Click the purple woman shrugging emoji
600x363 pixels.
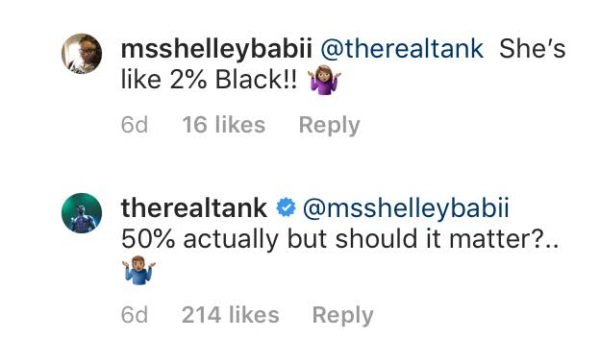[325, 80]
